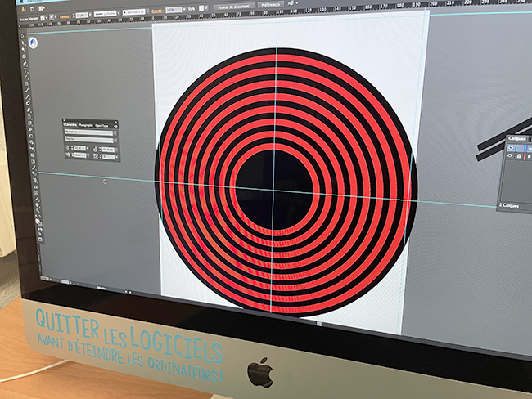
Task: Click the font size icon in Character panel
Action: click(67, 148)
